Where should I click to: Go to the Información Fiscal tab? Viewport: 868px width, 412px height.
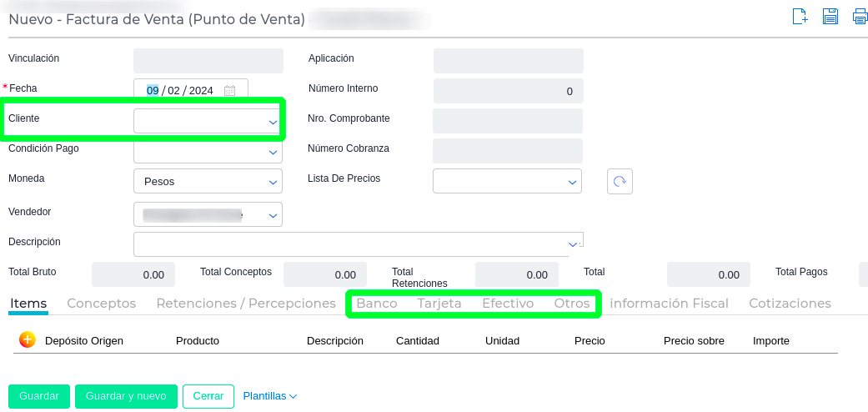click(x=669, y=304)
